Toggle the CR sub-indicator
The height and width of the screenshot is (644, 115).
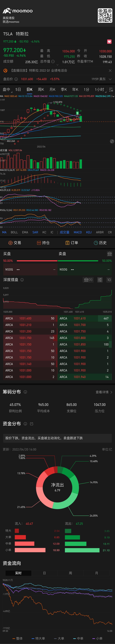(110, 232)
